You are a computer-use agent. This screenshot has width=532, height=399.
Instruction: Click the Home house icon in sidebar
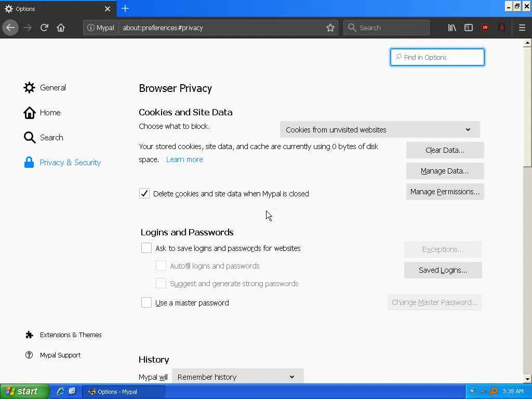29,113
